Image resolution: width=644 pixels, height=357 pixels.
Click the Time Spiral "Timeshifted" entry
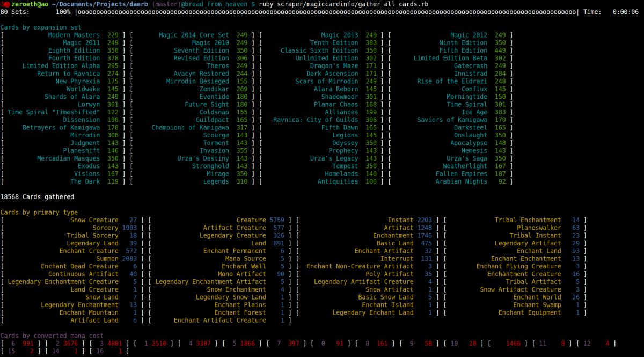click(63, 112)
